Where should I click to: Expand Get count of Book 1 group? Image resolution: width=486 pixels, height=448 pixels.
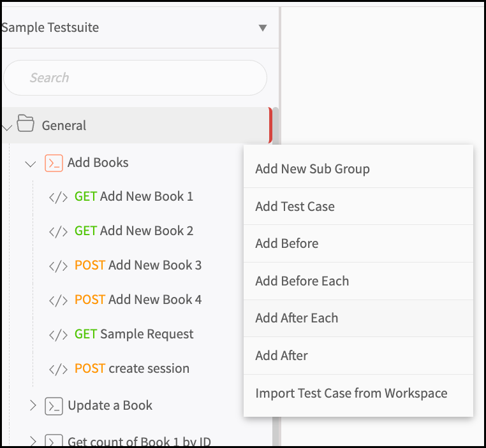33,441
